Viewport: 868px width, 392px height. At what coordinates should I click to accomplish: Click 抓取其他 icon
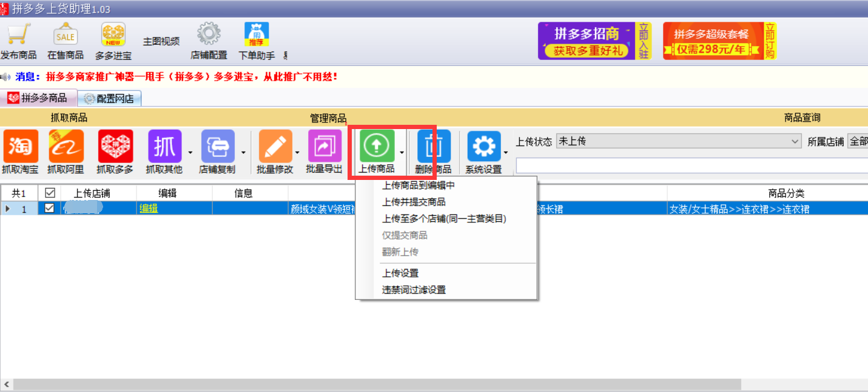pyautogui.click(x=165, y=147)
